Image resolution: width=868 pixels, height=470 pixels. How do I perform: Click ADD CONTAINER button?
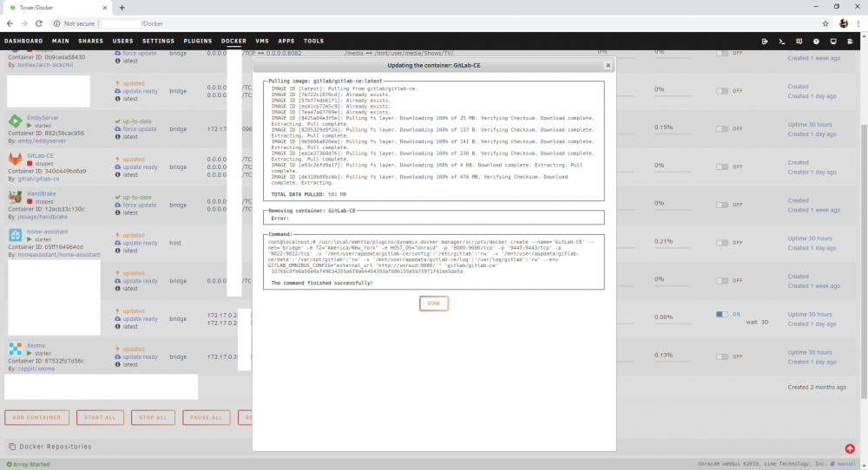coord(36,417)
